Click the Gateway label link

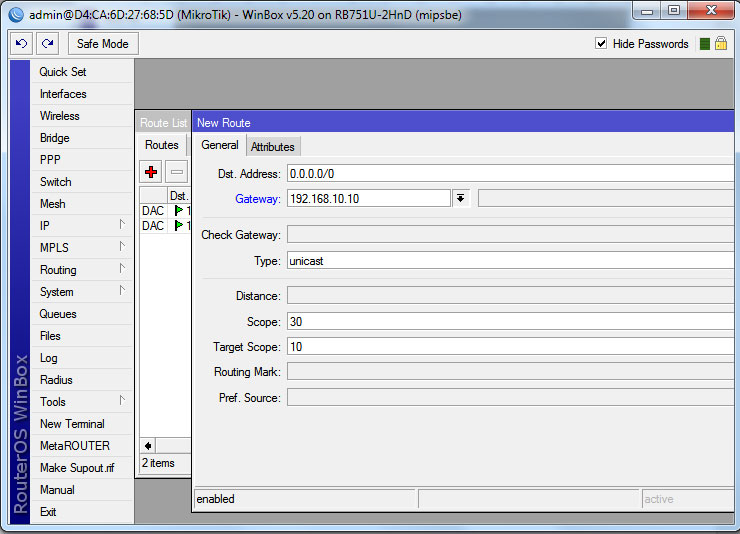257,199
